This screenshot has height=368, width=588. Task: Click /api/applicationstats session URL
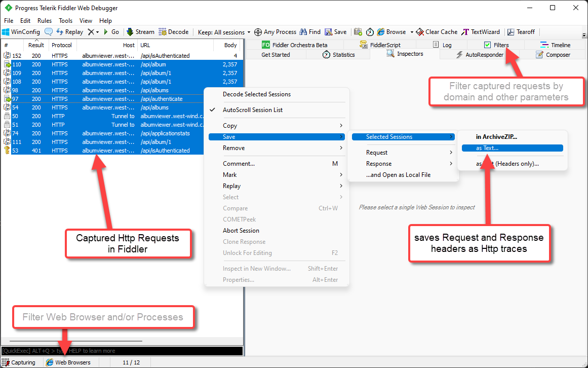pos(165,133)
